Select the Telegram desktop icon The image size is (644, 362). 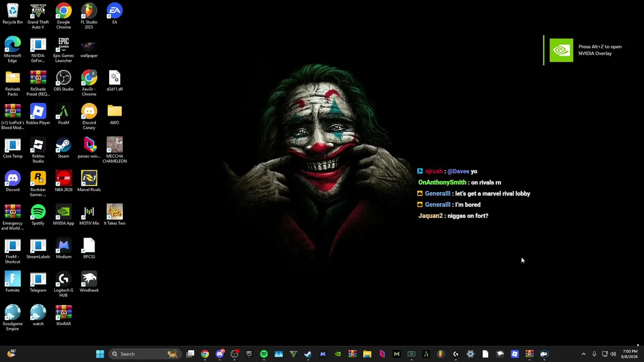tap(38, 283)
